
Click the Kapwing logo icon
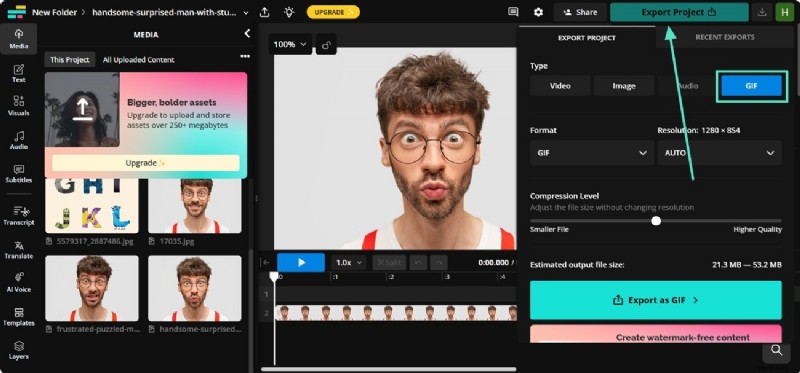(16, 12)
